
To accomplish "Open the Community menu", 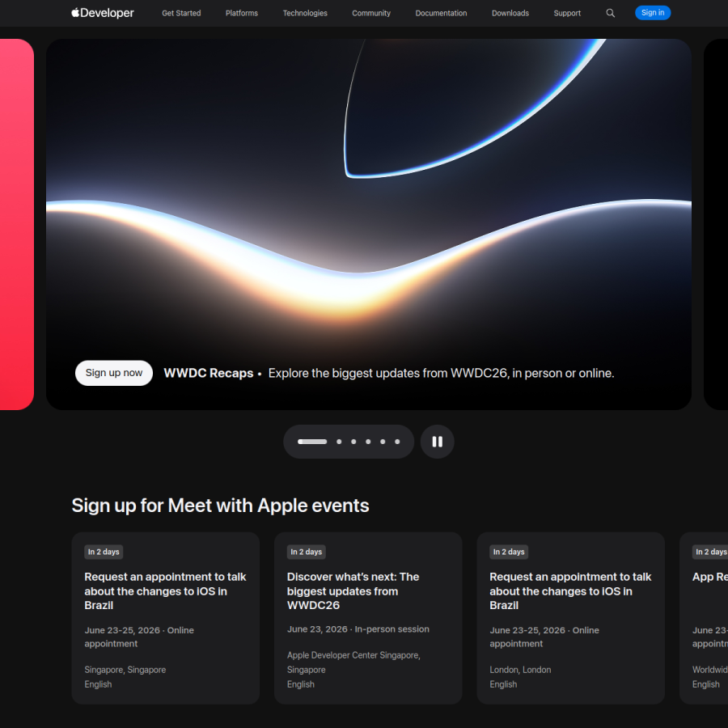I will pos(371,13).
